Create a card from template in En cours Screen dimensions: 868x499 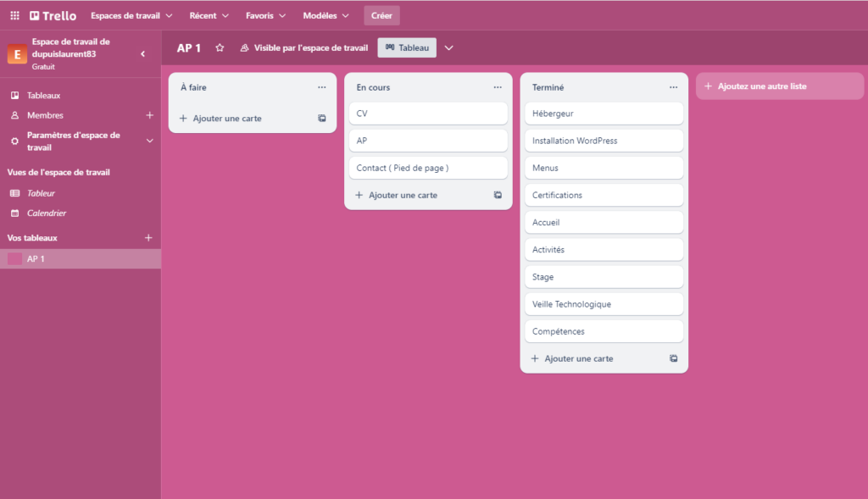(x=498, y=195)
